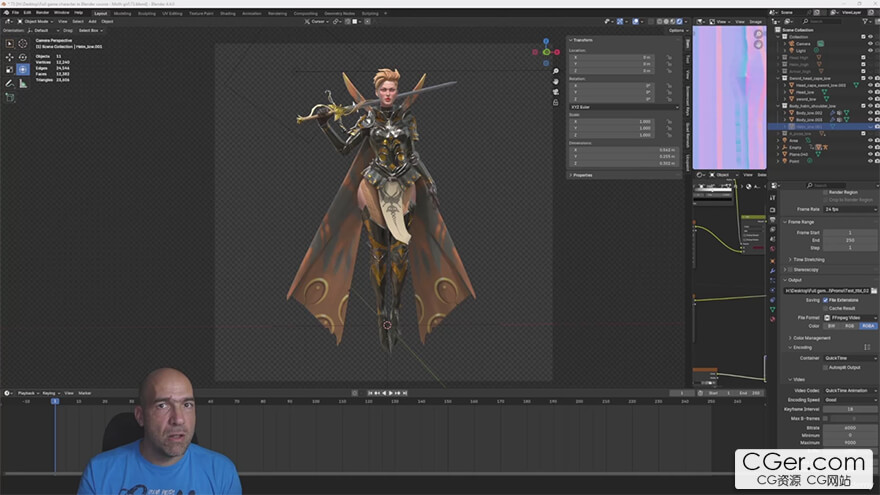Select the RGB color mode button

(x=850, y=326)
